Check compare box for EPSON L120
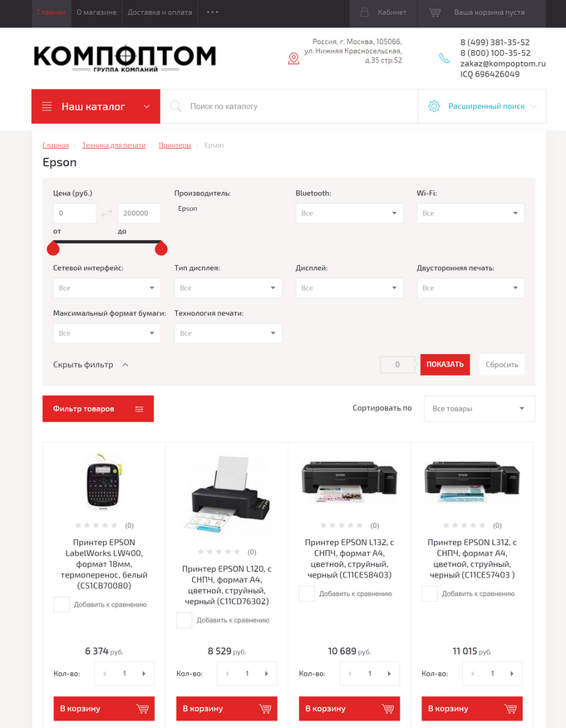The height and width of the screenshot is (728, 566). point(184,620)
